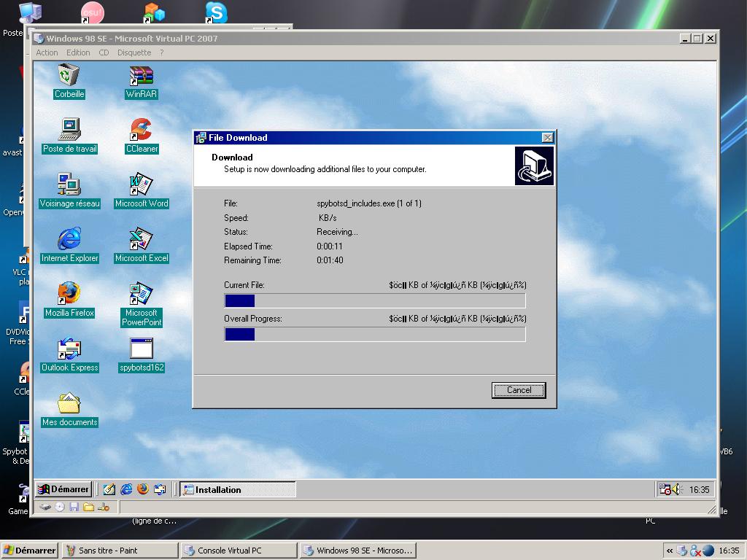Open the spybotsd162 installer icon
The height and width of the screenshot is (560, 747).
click(141, 349)
